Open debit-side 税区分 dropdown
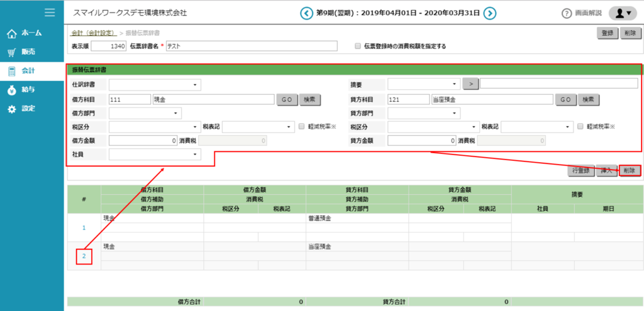Viewport: 644px width, 311px height. click(155, 127)
